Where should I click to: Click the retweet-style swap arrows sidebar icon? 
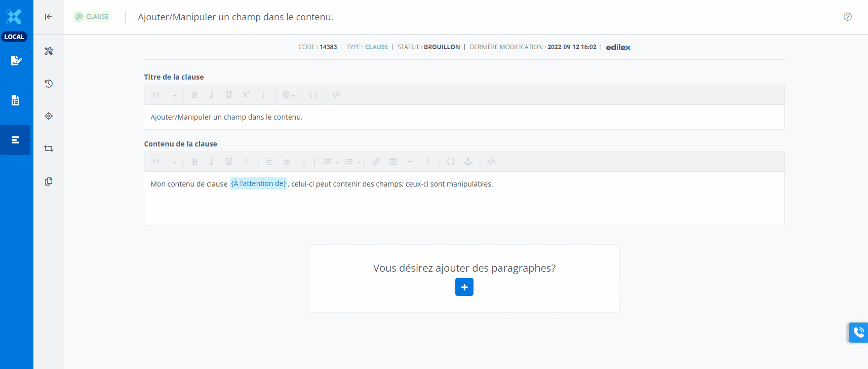point(49,149)
